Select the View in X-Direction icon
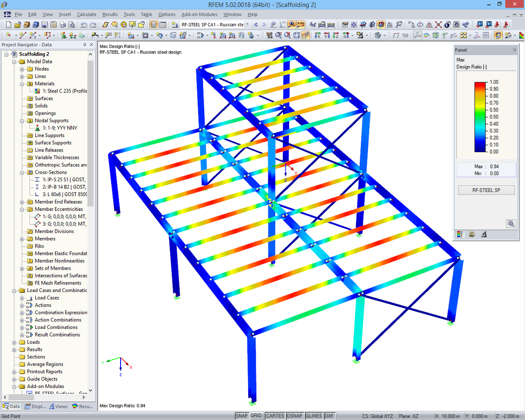 [318, 36]
